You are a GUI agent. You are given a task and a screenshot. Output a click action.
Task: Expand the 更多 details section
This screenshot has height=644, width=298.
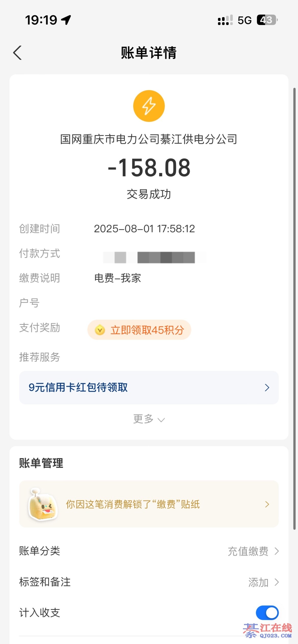click(x=149, y=419)
